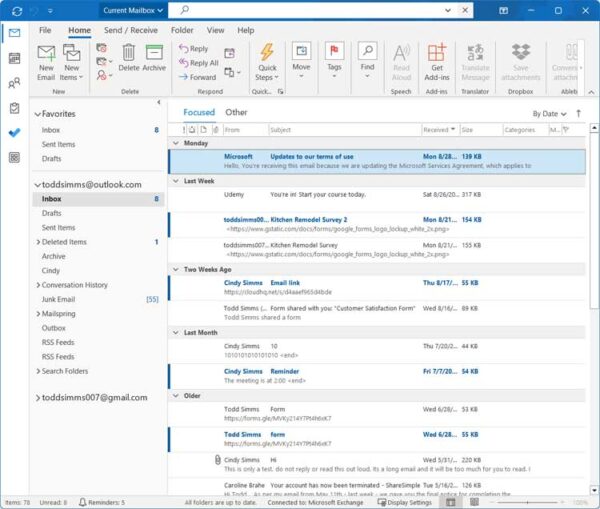Open the File menu

[x=45, y=31]
